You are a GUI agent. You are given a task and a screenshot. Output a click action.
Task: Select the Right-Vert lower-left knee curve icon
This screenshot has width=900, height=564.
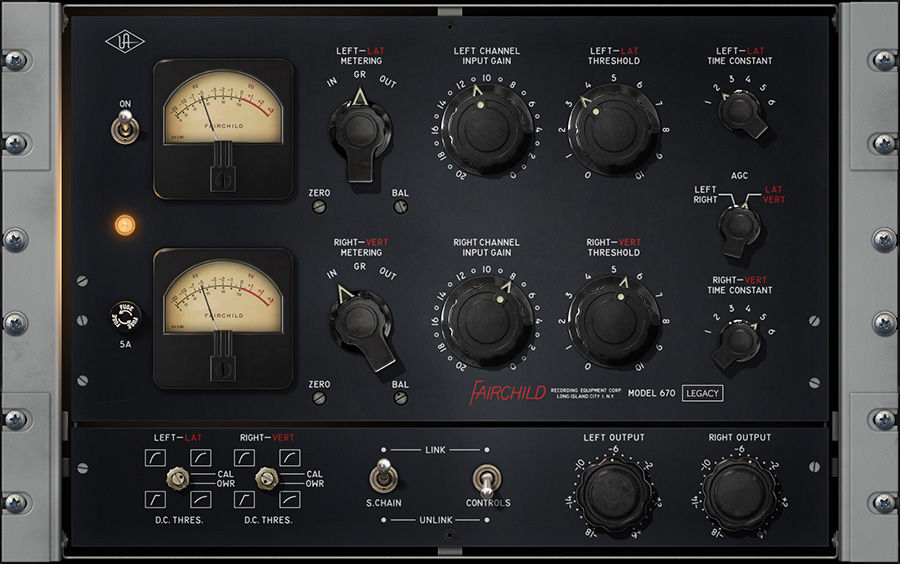coord(244,500)
